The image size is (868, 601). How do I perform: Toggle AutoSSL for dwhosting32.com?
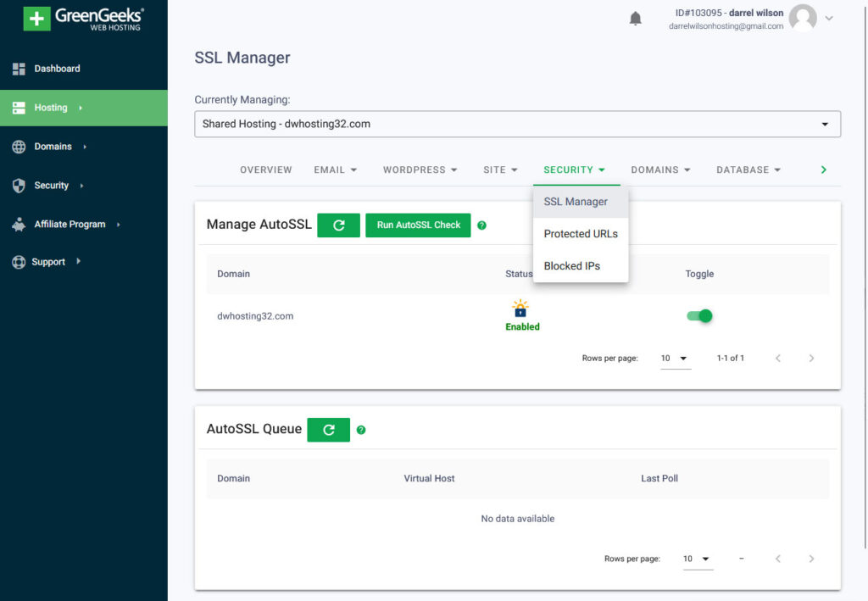coord(699,316)
